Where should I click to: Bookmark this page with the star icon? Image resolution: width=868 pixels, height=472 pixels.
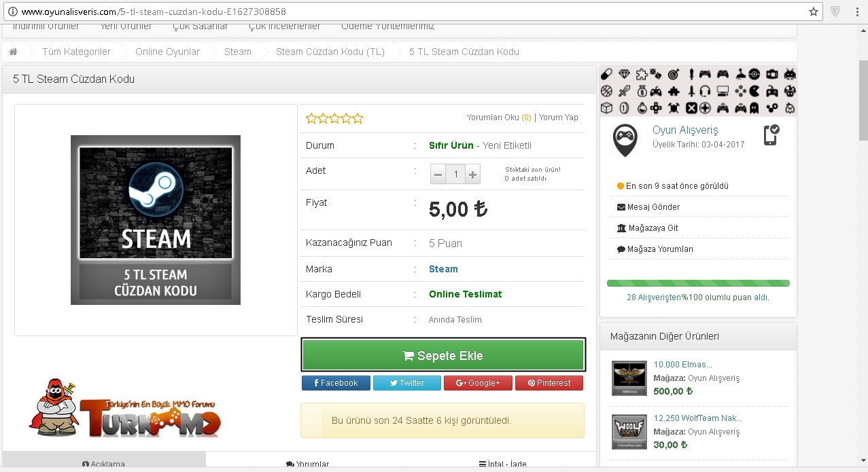pos(814,12)
